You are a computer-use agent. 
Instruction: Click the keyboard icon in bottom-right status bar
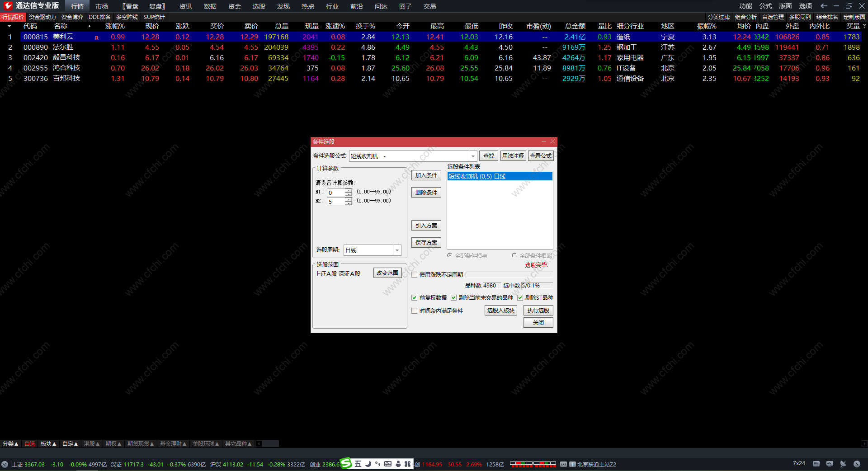click(x=816, y=464)
